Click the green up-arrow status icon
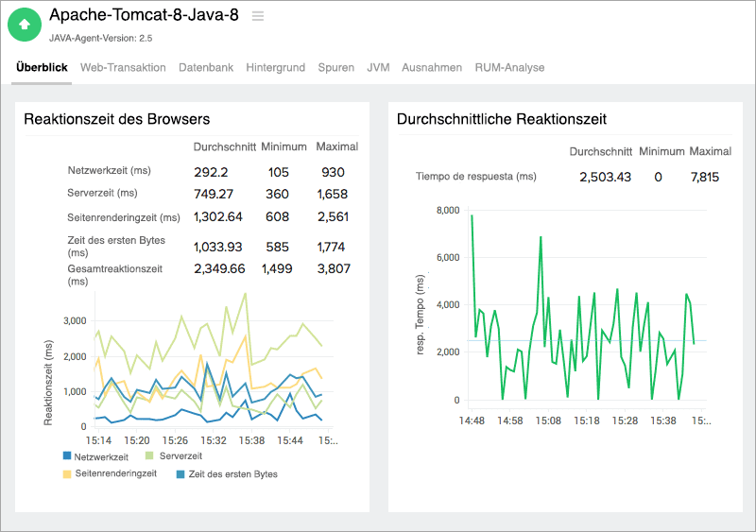This screenshot has width=756, height=532. (x=25, y=25)
